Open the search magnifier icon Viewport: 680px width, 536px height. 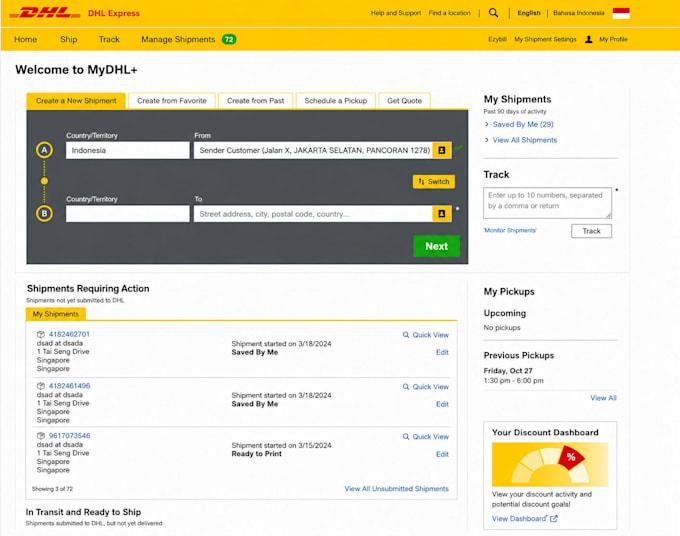pyautogui.click(x=494, y=13)
